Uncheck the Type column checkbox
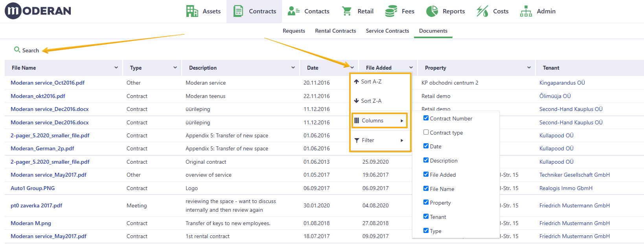 pos(426,231)
